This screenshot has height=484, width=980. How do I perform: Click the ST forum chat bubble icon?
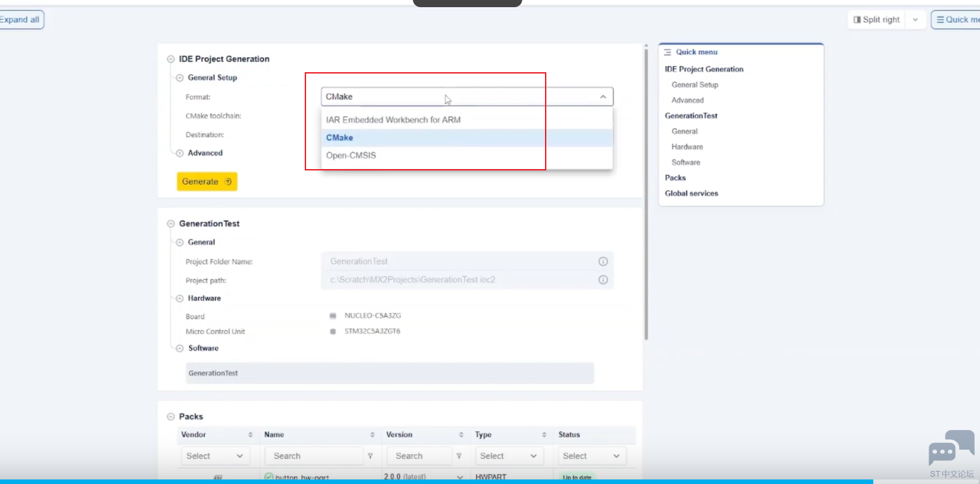pos(951,447)
